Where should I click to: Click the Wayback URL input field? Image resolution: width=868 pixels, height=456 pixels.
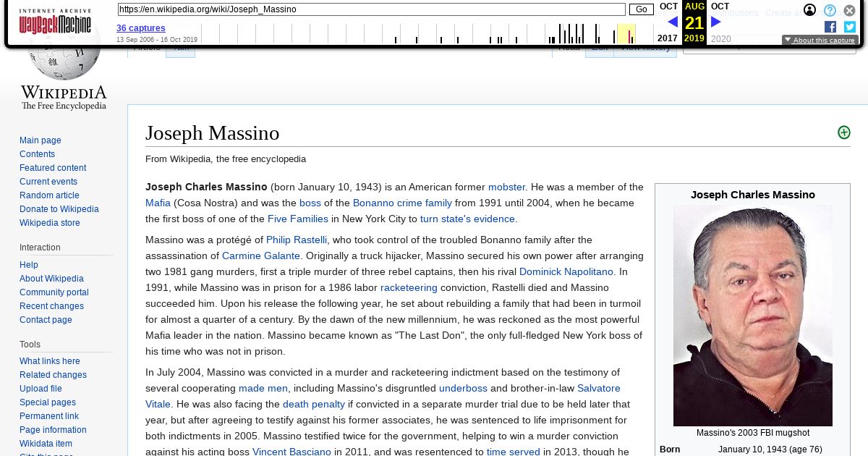(x=372, y=9)
